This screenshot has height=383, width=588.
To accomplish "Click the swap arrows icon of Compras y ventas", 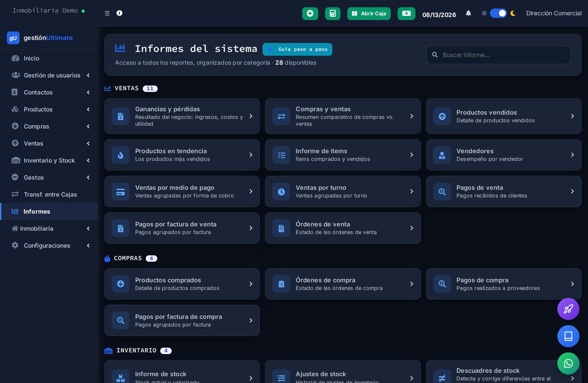I will tap(281, 116).
